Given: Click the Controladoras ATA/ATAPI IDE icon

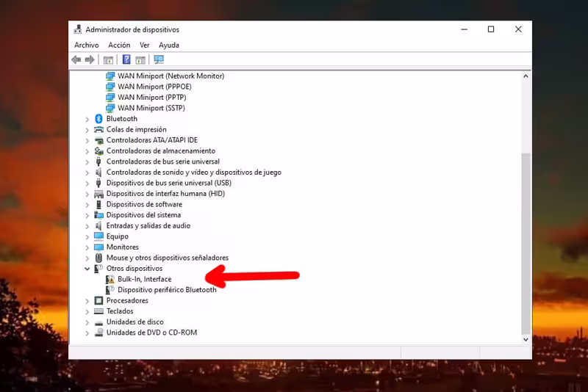Looking at the screenshot, I should click(x=98, y=140).
